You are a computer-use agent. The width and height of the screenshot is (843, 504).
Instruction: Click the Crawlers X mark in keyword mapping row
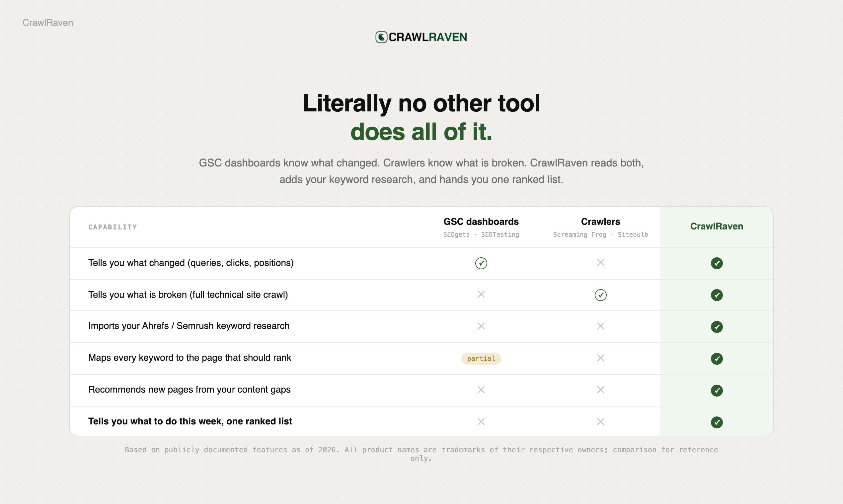tap(601, 358)
